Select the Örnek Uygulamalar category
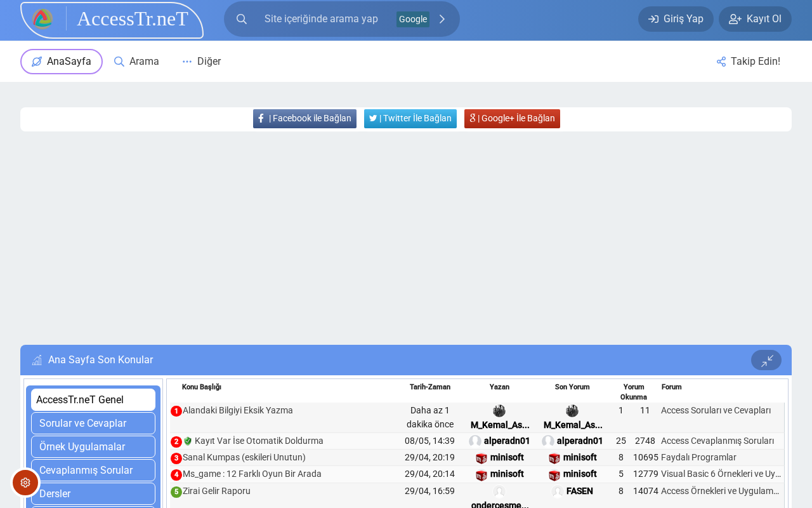This screenshot has height=508, width=812. point(93,447)
